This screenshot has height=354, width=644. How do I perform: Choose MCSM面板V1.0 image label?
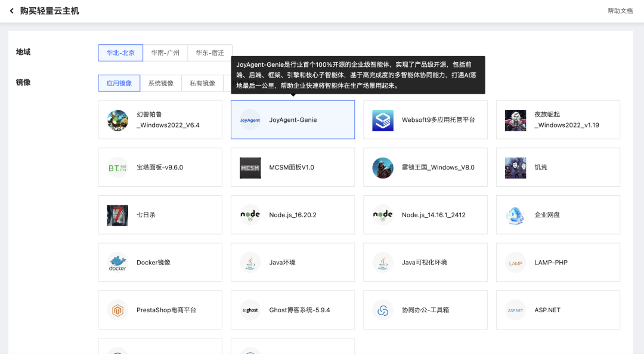click(x=292, y=167)
